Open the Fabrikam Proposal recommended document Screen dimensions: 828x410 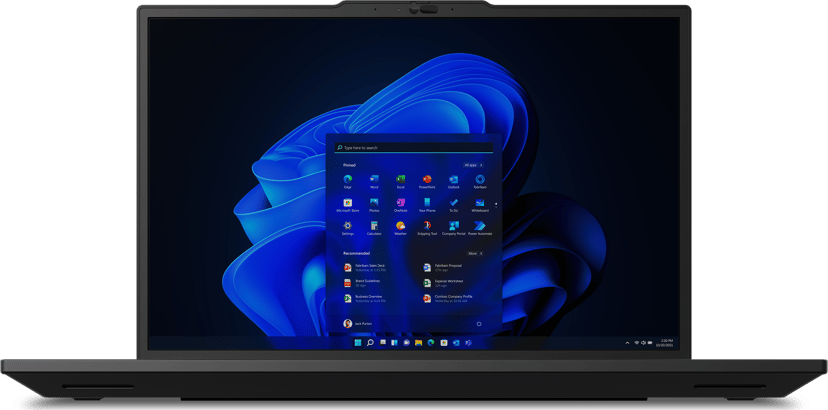tap(444, 267)
